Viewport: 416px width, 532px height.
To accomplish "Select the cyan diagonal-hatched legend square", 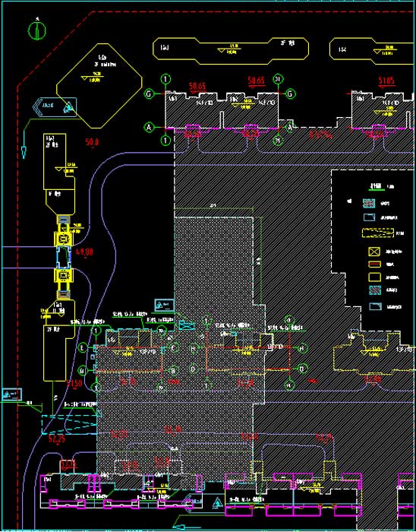I will [x=374, y=290].
